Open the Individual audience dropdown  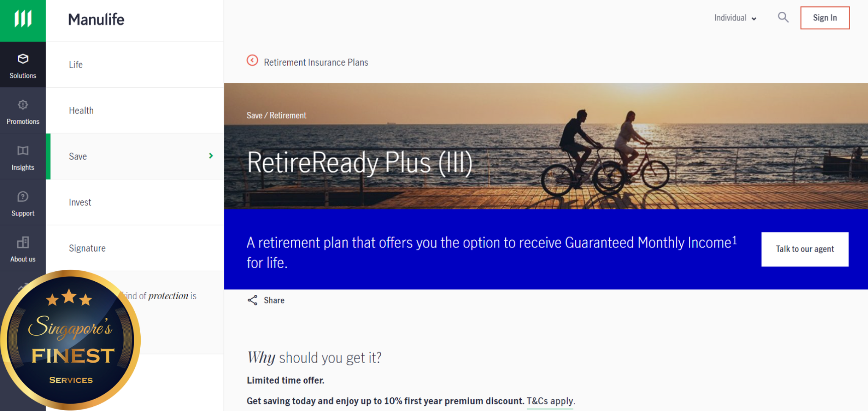pyautogui.click(x=734, y=18)
